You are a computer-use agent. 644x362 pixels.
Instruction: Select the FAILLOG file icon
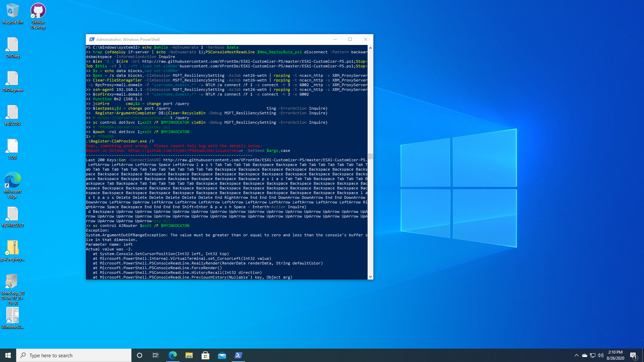[x=12, y=116]
